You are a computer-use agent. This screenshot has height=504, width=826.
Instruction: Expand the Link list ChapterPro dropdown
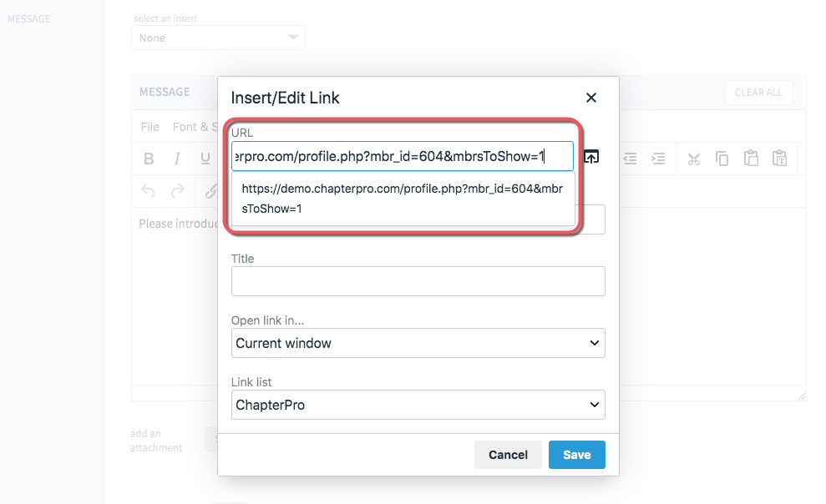[418, 405]
